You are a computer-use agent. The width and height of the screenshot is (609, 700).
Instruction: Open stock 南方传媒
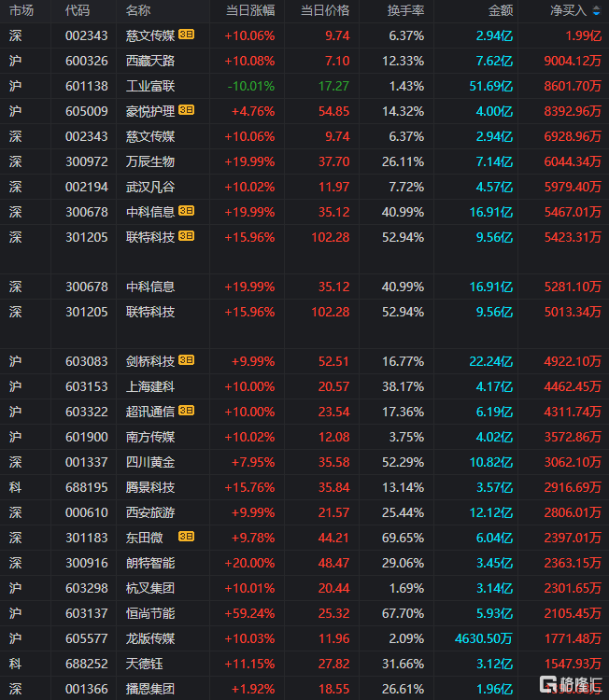click(150, 437)
